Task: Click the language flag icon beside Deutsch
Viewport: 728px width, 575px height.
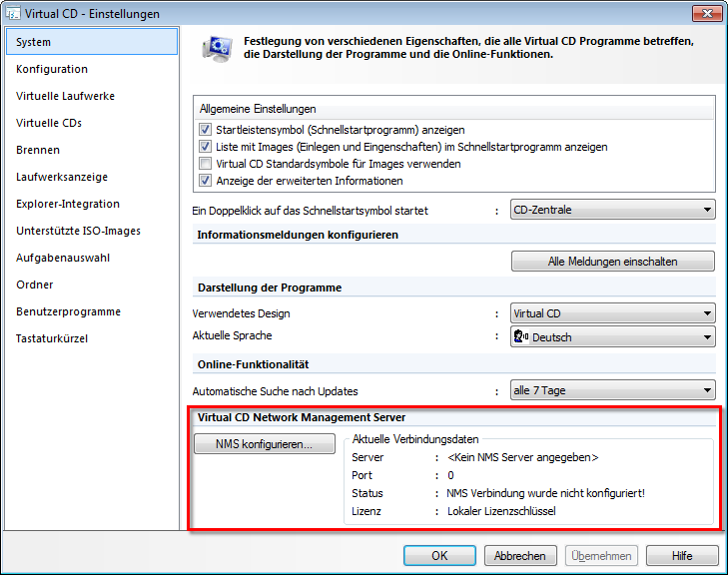Action: click(521, 336)
